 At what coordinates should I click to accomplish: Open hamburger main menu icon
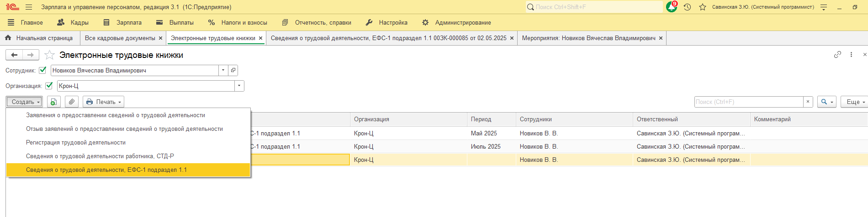tap(29, 7)
